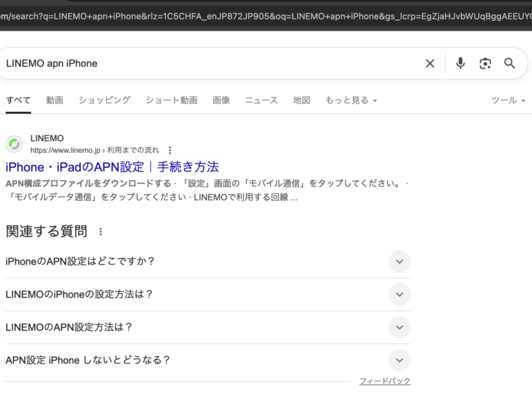This screenshot has width=532, height=405.
Task: Click the LINEMO site name above the result
Action: pyautogui.click(x=47, y=139)
